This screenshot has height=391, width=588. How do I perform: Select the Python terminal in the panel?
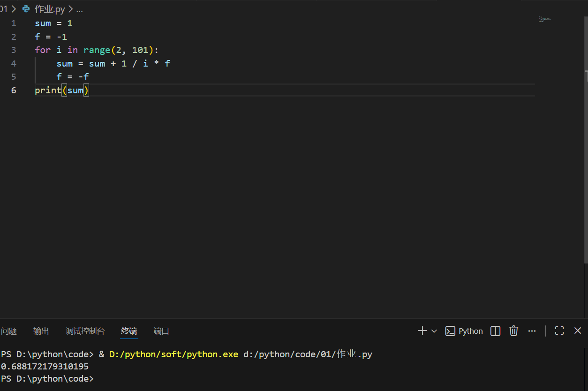[464, 331]
